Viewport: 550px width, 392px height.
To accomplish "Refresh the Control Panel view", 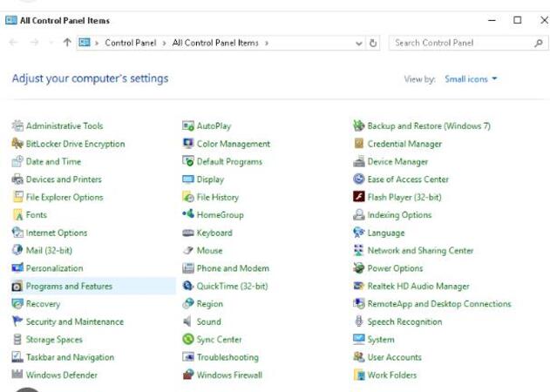I will tap(373, 44).
